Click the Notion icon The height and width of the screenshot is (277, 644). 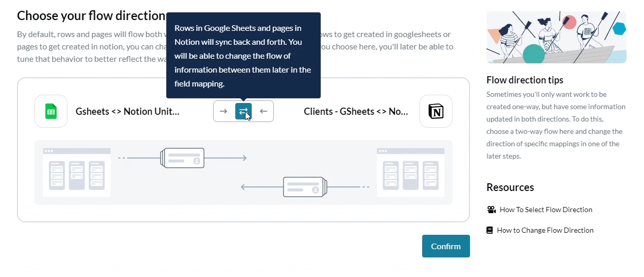point(436,111)
